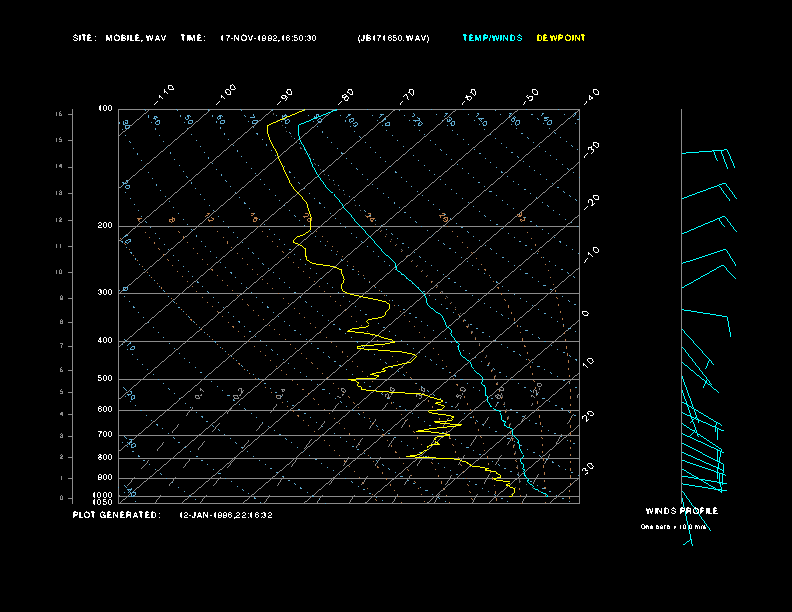The height and width of the screenshot is (612, 792).
Task: Click the 1050 pressure label at bottom
Action: click(x=104, y=502)
